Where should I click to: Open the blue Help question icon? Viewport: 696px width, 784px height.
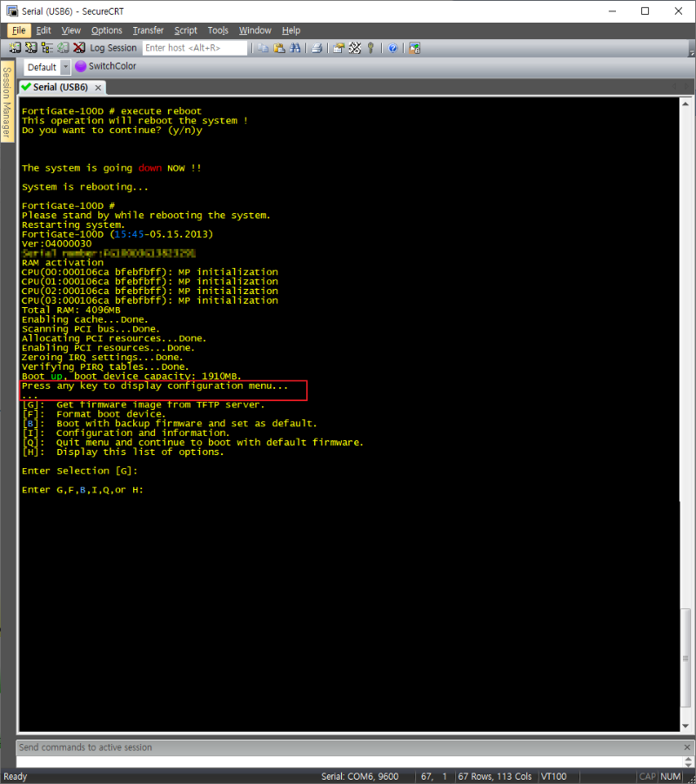pos(392,48)
